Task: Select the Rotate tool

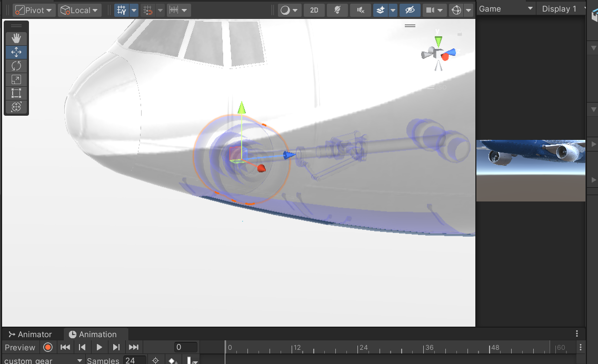Action: [16, 66]
